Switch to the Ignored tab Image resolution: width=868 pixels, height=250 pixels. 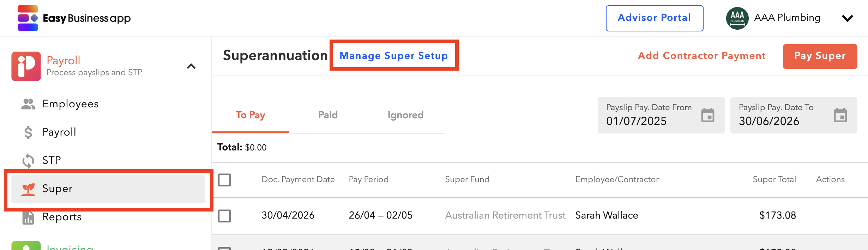click(405, 115)
